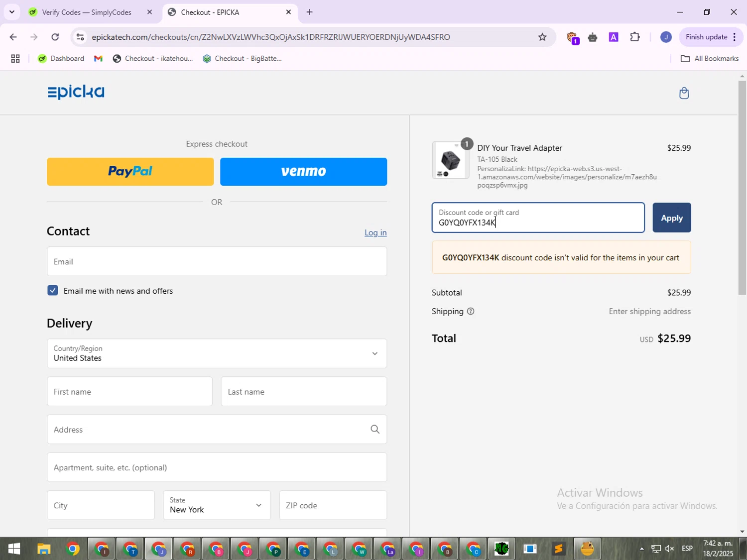Open the purple A extension
The height and width of the screenshot is (560, 747).
point(614,37)
